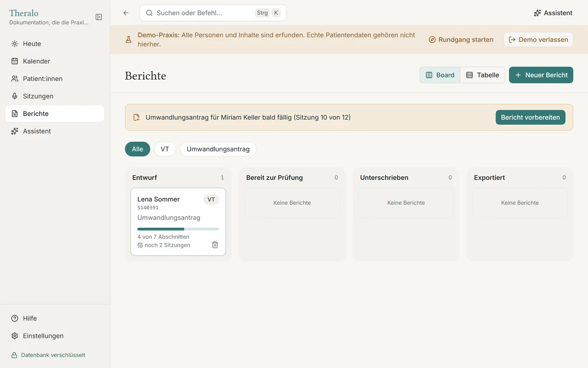Viewport: 588px width, 368px height.
Task: Start the tour via Rundgang starten
Action: (461, 40)
